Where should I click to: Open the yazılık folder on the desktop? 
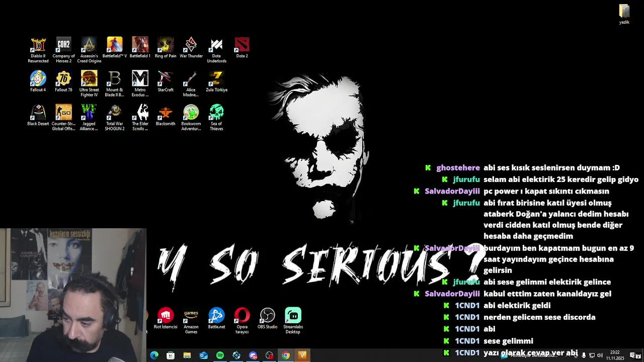coord(624,14)
